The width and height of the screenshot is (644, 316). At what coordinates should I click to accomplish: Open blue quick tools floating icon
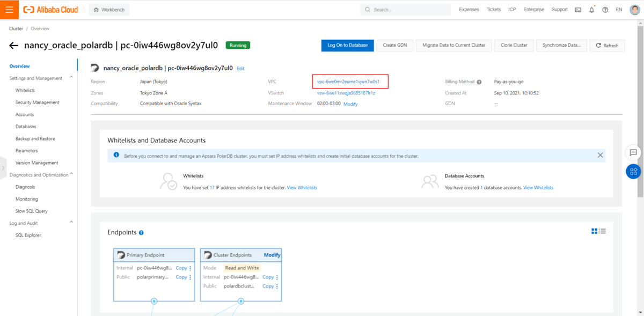(633, 172)
